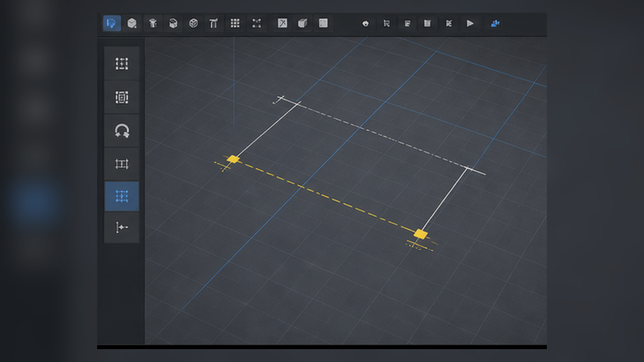
Task: Select the highlighted blue cursor tool in top toolbar
Action: [112, 23]
